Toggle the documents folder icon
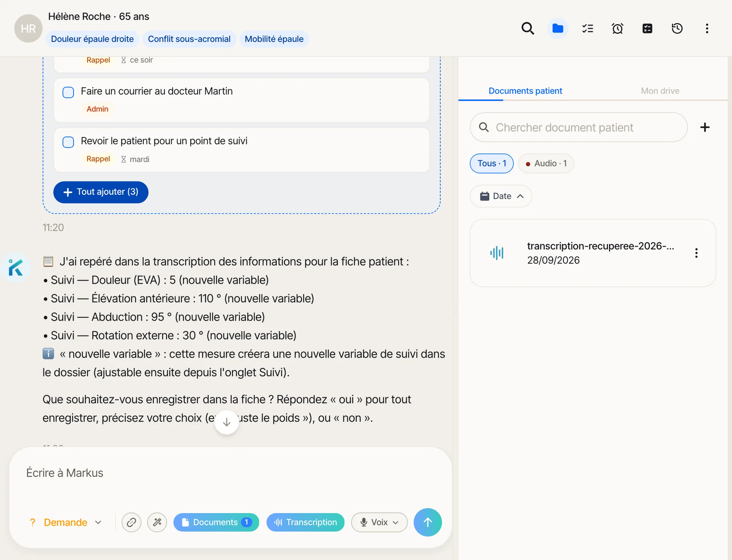Image resolution: width=732 pixels, height=560 pixels. pyautogui.click(x=557, y=28)
